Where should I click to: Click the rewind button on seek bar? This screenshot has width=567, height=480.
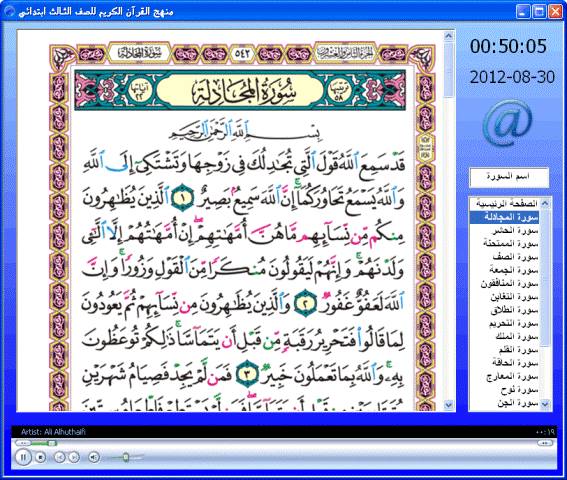pyautogui.click(x=22, y=443)
